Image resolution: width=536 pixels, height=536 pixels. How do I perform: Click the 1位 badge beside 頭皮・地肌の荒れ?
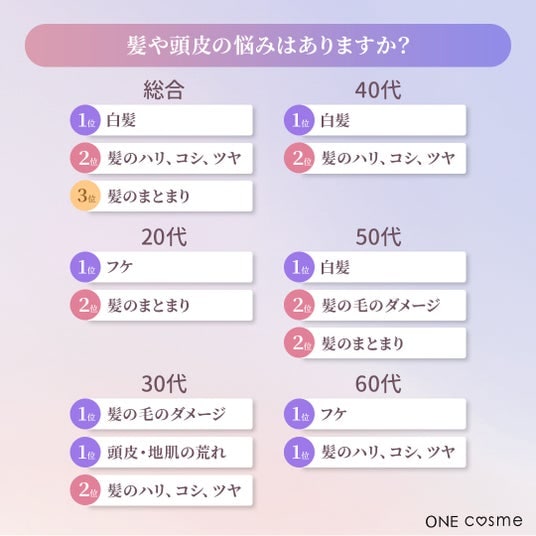[x=85, y=452]
